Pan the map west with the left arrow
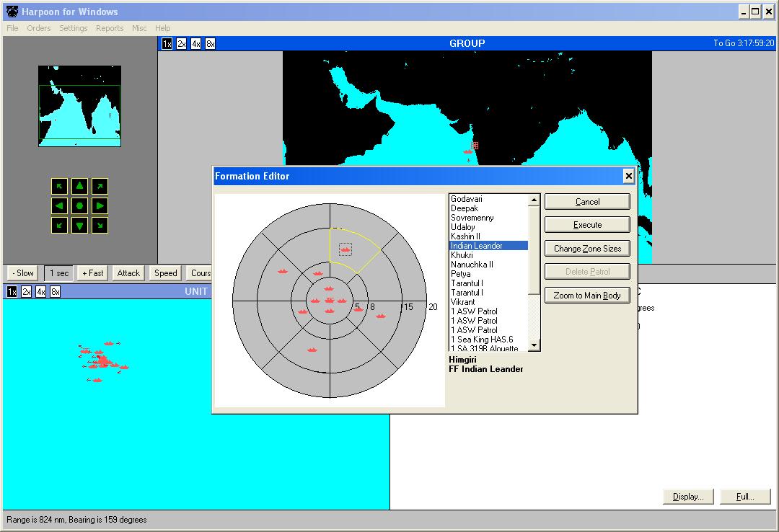The width and height of the screenshot is (779, 532). tap(60, 205)
